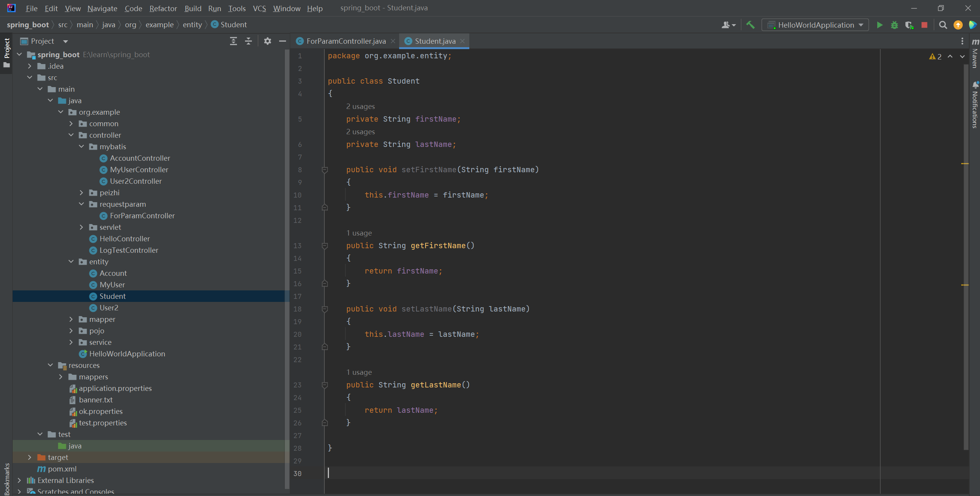The width and height of the screenshot is (980, 496).
Task: Hide the Project tool window
Action: click(283, 41)
